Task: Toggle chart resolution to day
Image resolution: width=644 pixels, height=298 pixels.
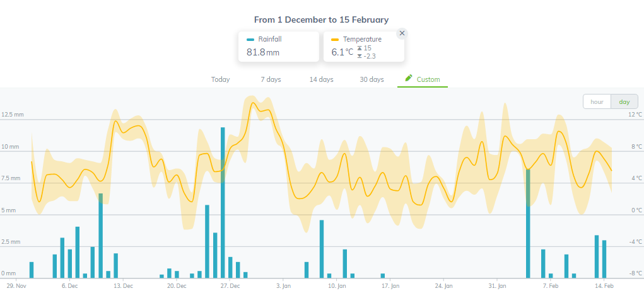Action: coord(624,101)
